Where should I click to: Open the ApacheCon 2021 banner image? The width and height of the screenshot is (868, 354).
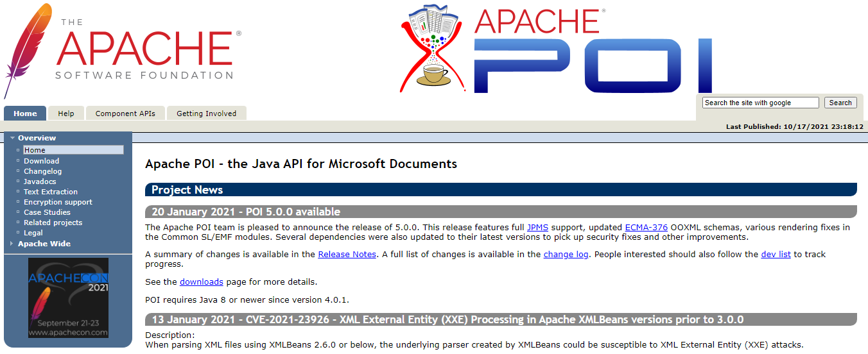[68, 298]
